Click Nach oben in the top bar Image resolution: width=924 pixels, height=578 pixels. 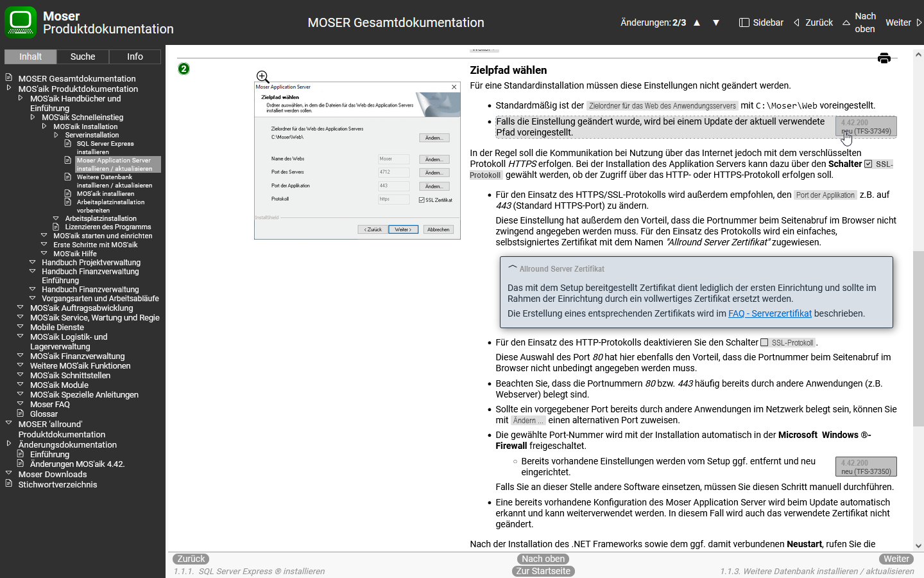(x=859, y=22)
